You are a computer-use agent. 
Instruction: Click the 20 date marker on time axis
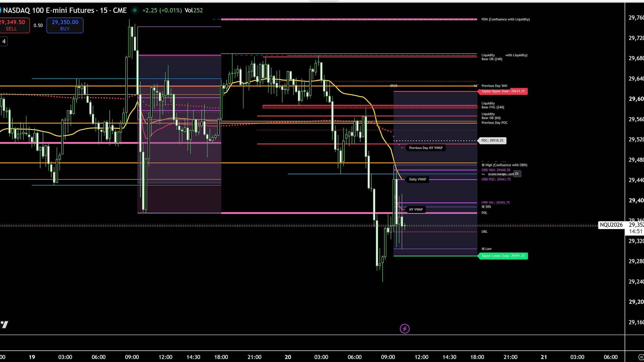[x=288, y=357]
